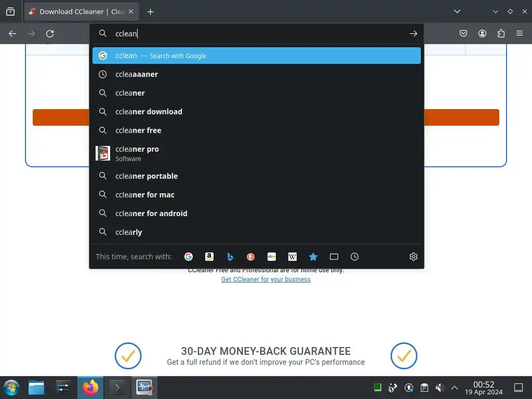The image size is (532, 399).
Task: Select 'ccleaner for android' suggestion
Action: (257, 214)
